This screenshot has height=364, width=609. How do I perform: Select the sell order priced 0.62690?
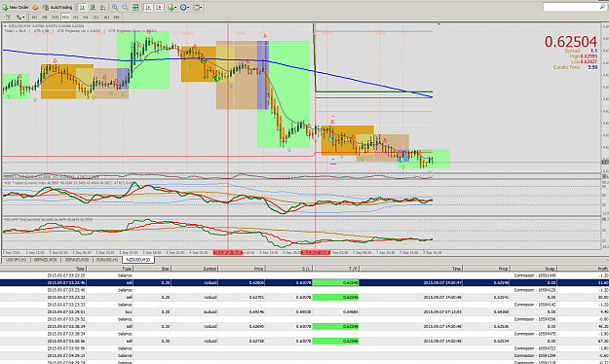[x=304, y=326]
